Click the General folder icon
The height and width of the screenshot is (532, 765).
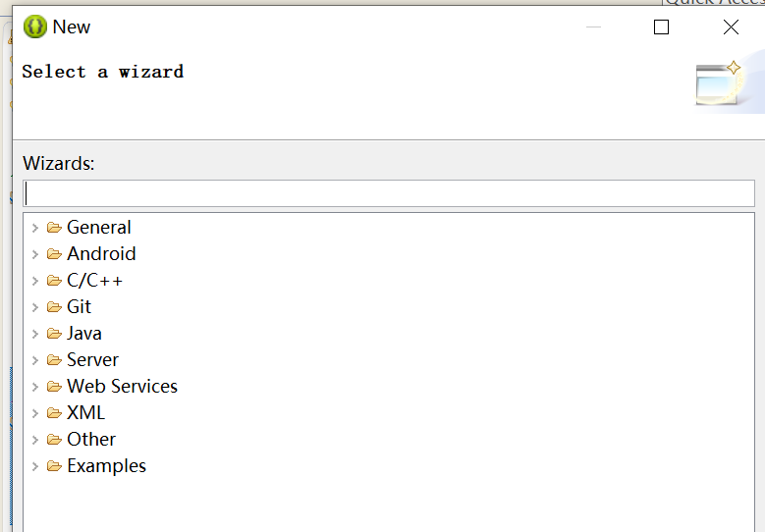pos(54,228)
